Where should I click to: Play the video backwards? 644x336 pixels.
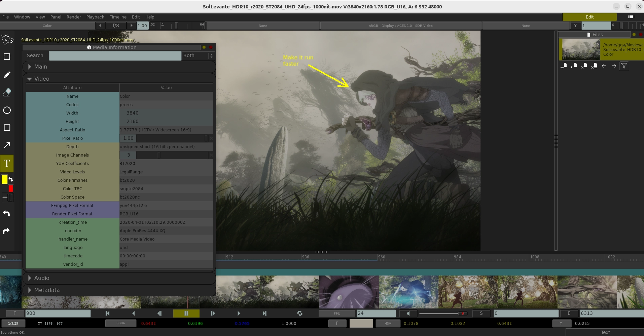click(x=134, y=313)
